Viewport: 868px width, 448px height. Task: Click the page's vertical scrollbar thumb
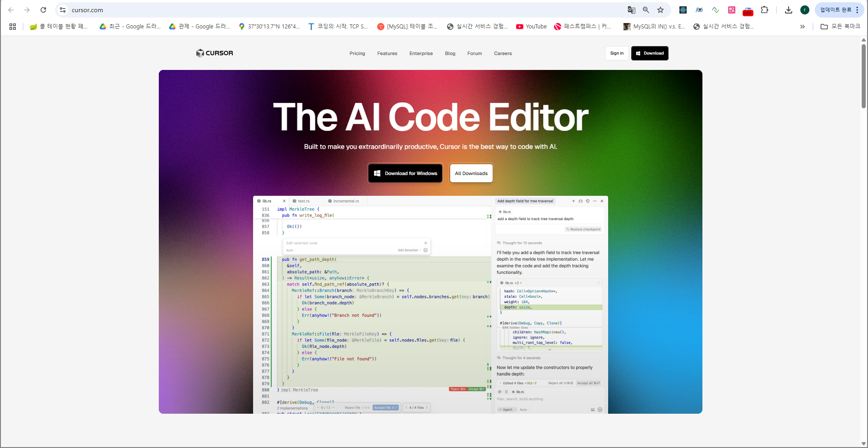point(863,76)
